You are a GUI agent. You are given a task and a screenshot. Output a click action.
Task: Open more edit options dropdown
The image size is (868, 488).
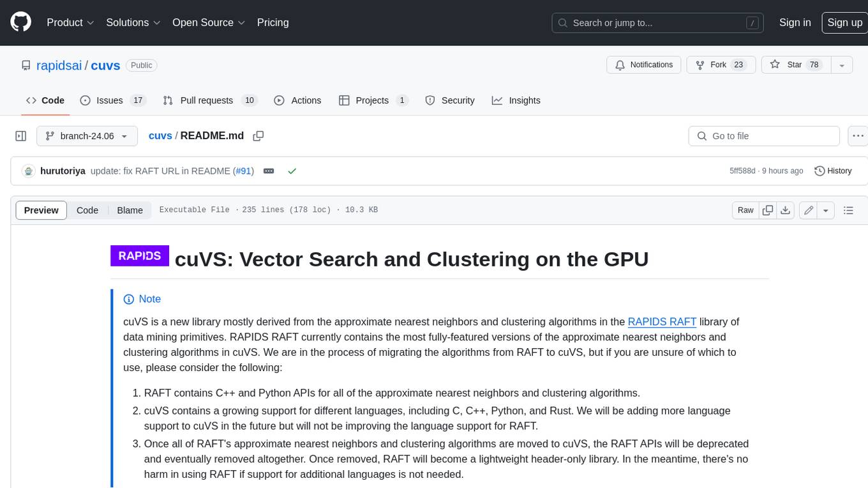pyautogui.click(x=826, y=210)
